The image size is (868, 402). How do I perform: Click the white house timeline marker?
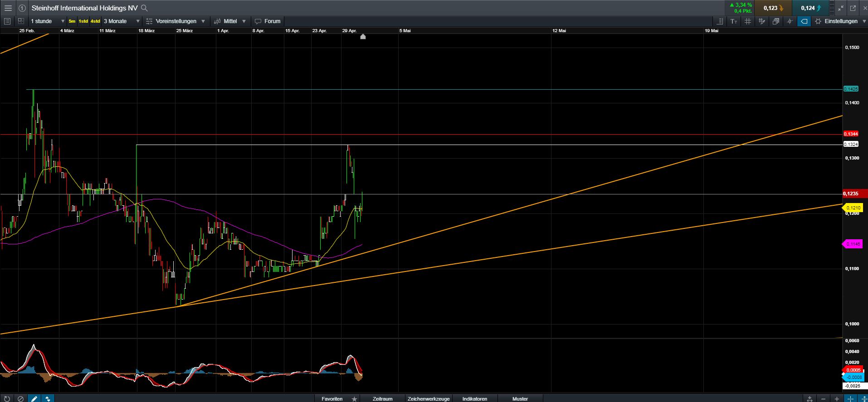363,36
